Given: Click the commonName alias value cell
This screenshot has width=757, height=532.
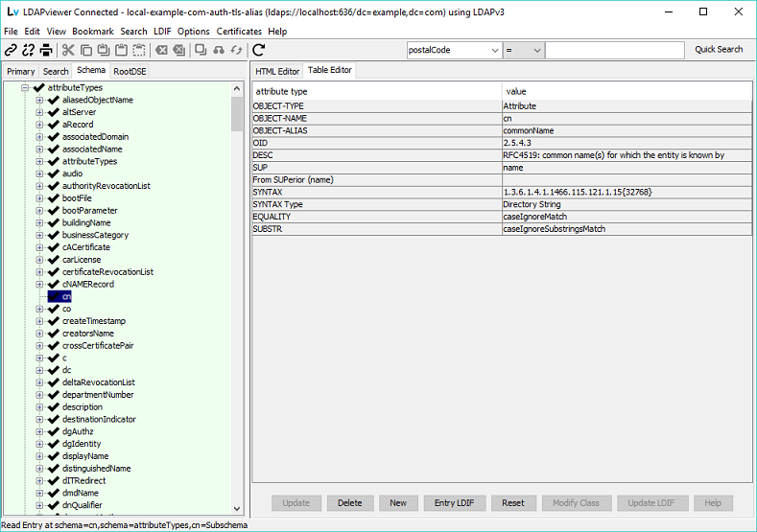Looking at the screenshot, I should pyautogui.click(x=627, y=130).
